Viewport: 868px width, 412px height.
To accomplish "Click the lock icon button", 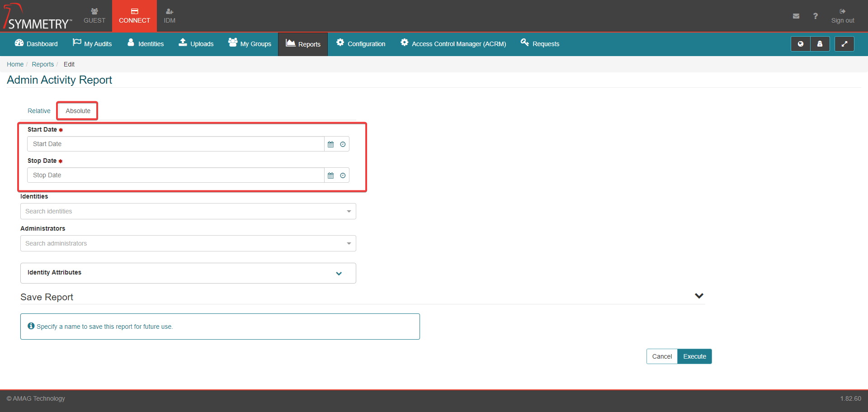I will click(x=820, y=44).
